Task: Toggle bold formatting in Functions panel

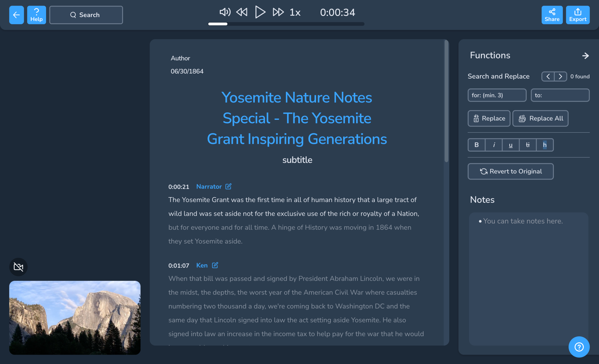Action: tap(476, 144)
